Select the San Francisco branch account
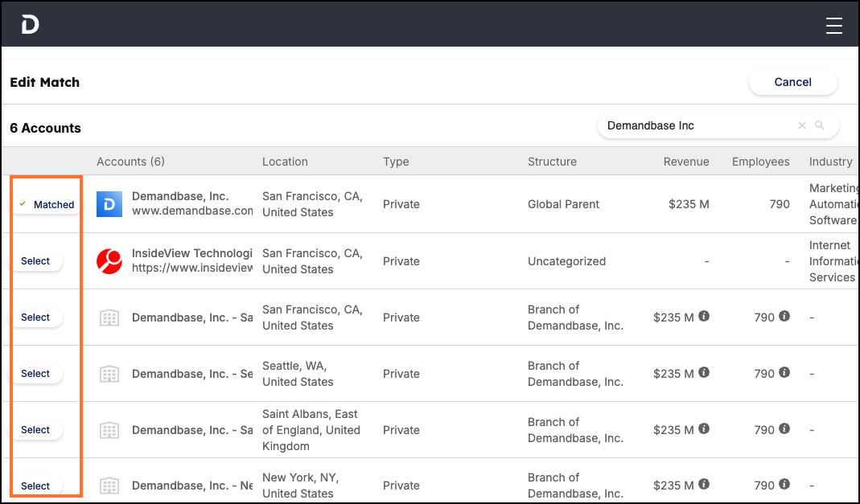860x504 pixels. point(35,318)
